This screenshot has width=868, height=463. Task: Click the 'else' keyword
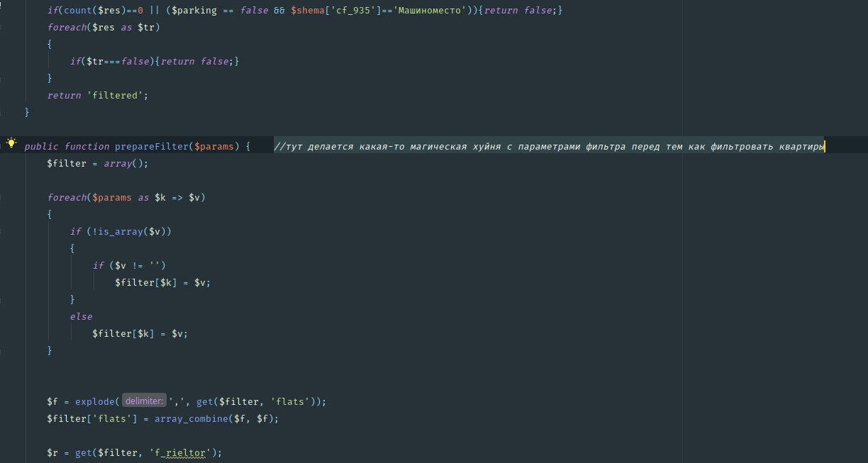tap(82, 316)
